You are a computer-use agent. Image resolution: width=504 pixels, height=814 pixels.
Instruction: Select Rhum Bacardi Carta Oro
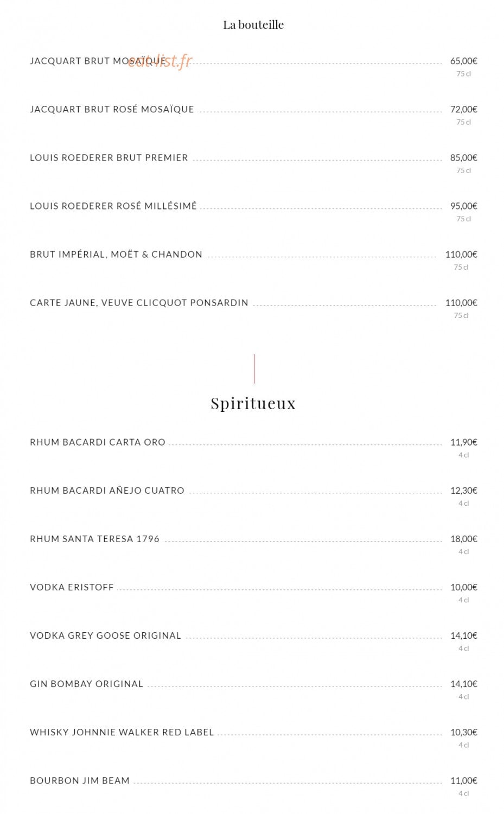98,442
